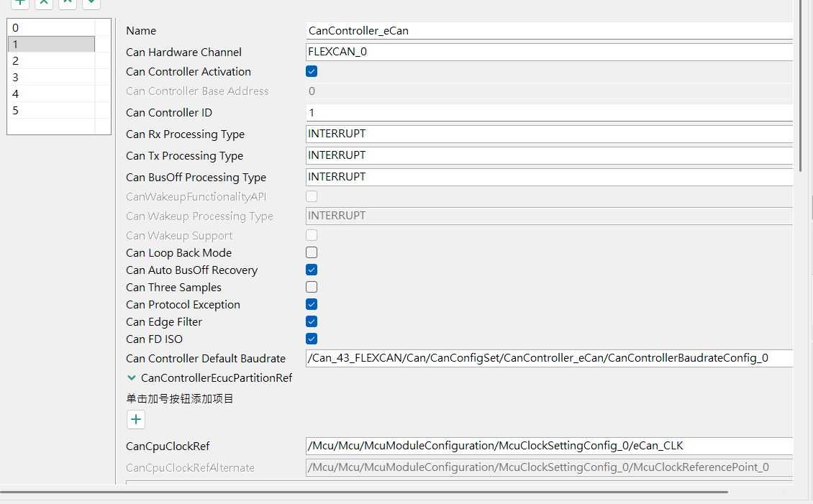Click the CanWakeupFunctionalityAPI checkbox
Image resolution: width=813 pixels, height=504 pixels.
click(312, 196)
